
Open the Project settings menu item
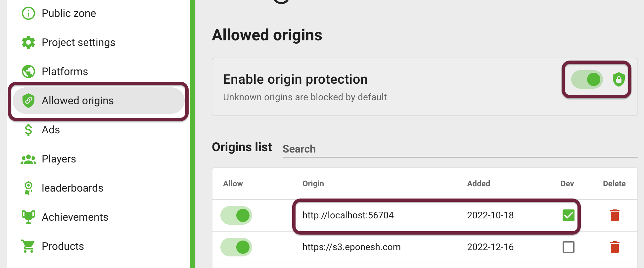coord(99,42)
